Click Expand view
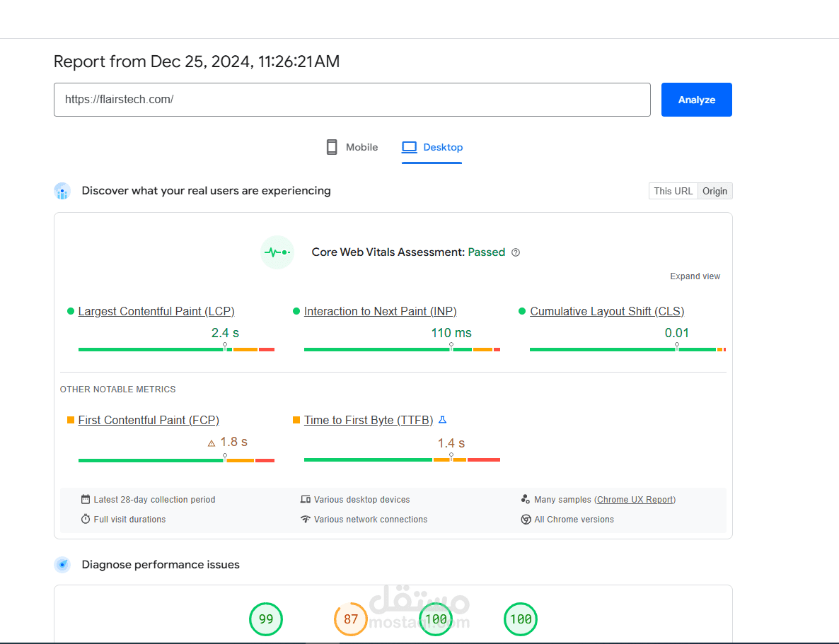Image resolution: width=839 pixels, height=644 pixels. pos(695,276)
